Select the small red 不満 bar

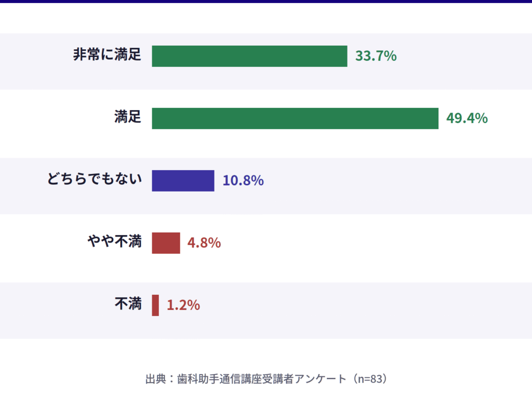tap(155, 305)
